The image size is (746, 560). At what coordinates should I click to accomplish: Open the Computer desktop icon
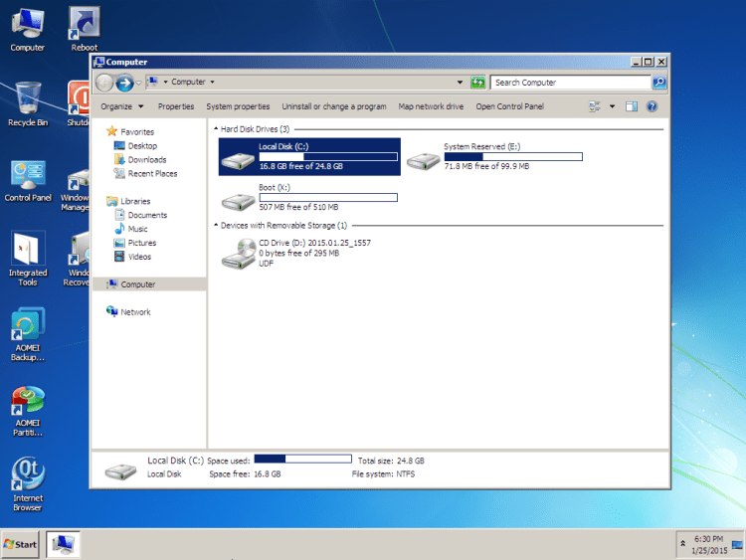coord(28,30)
